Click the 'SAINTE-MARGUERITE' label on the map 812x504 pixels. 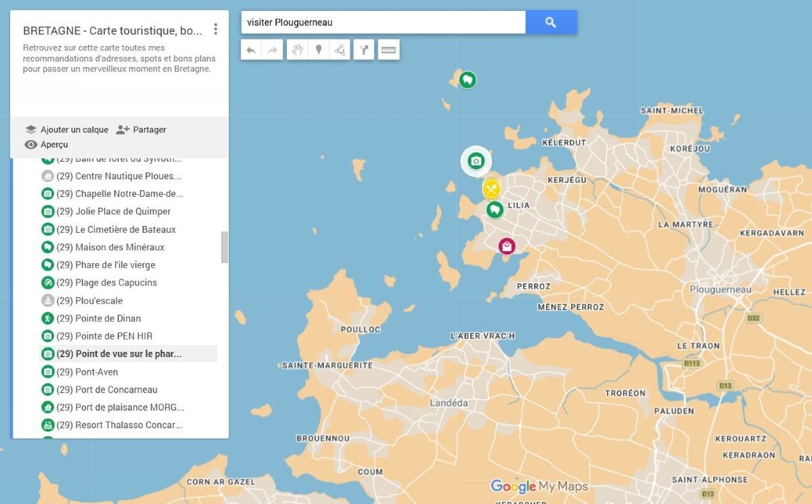pyautogui.click(x=327, y=365)
